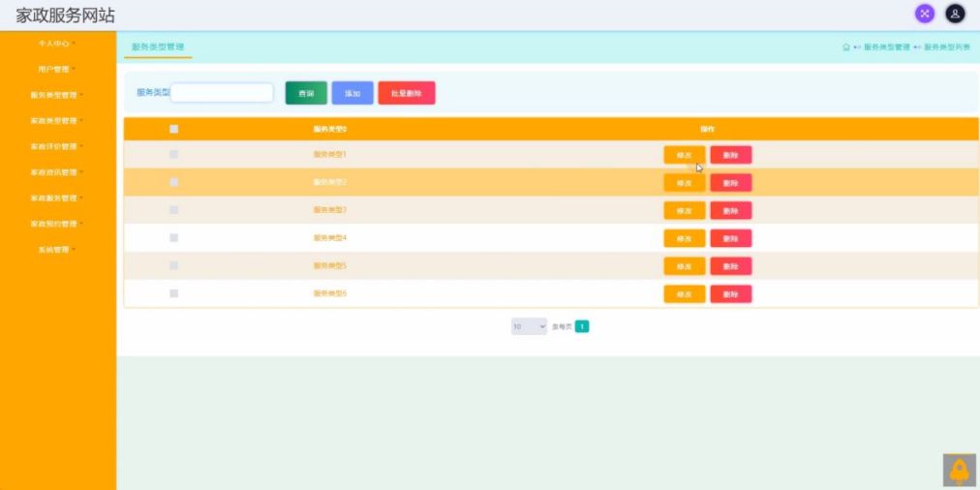Image resolution: width=980 pixels, height=490 pixels.
Task: Click the green 查询 search button
Action: pyautogui.click(x=306, y=93)
